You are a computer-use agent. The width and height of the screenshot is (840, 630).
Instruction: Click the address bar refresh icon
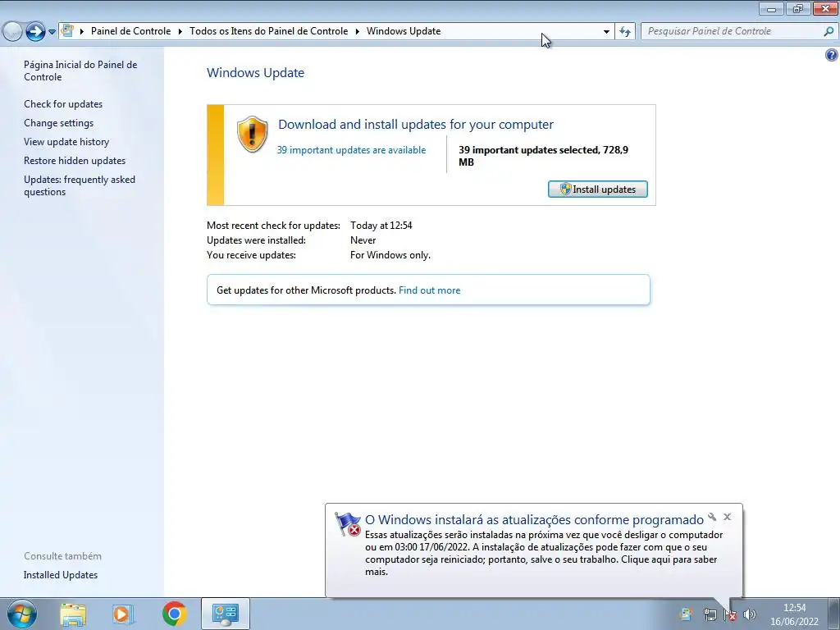(624, 31)
